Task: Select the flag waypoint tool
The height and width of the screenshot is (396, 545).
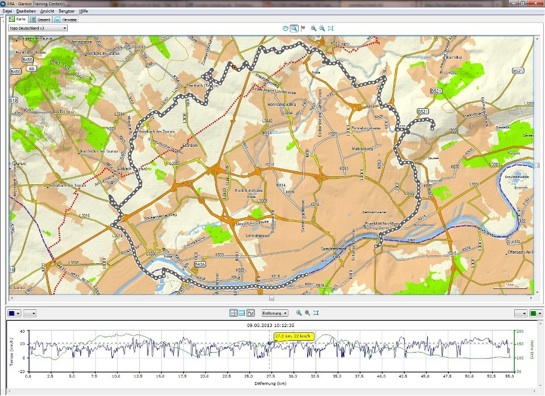Action: click(x=303, y=29)
